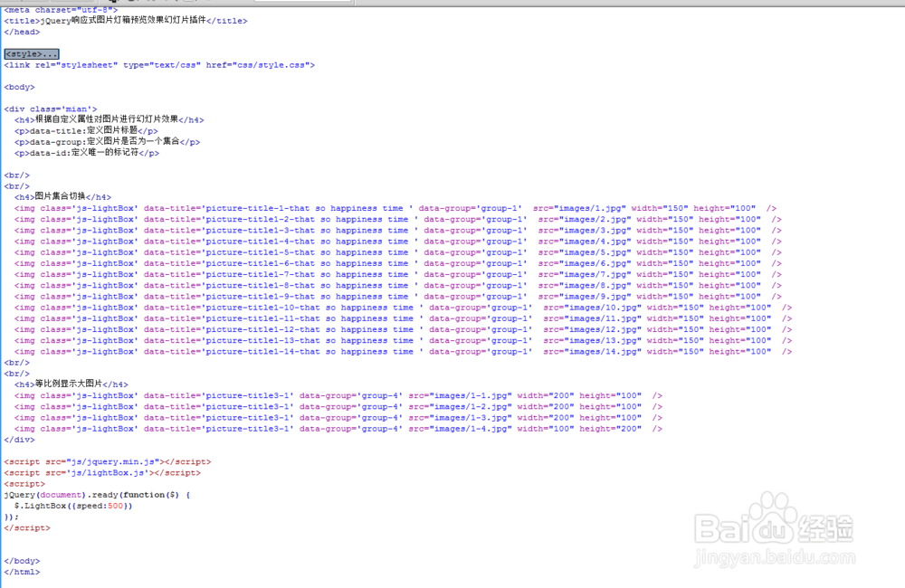
Task: Click the opening <body> tag line
Action: 20,87
